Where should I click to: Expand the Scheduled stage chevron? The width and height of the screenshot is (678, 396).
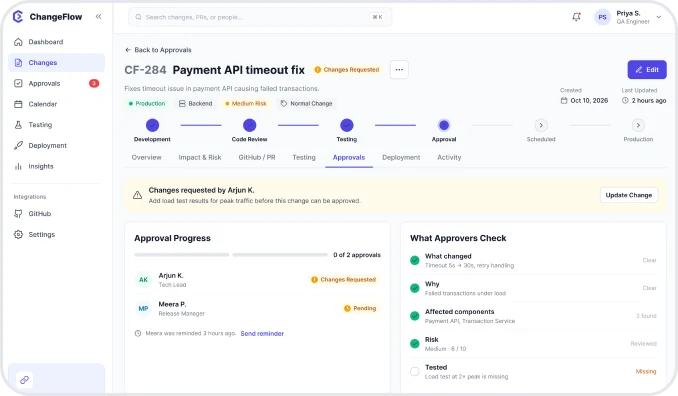541,125
